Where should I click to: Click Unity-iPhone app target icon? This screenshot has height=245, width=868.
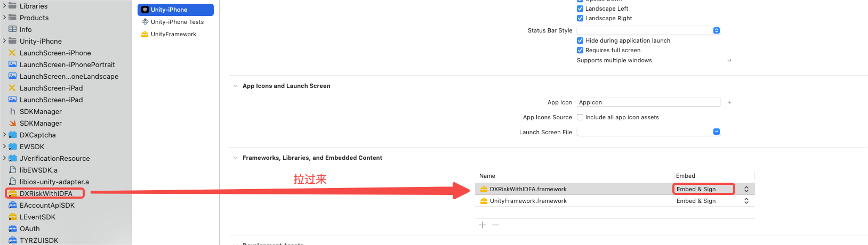coord(145,10)
